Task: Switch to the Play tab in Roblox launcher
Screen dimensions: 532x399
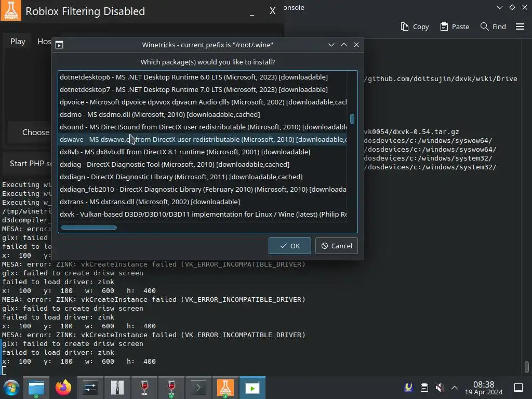Action: [18, 42]
